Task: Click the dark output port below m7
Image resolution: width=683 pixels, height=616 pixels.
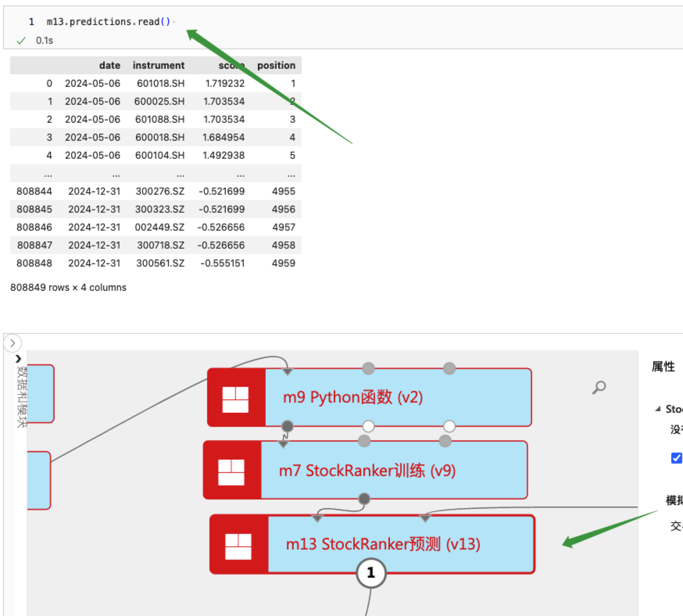Action: [x=364, y=499]
